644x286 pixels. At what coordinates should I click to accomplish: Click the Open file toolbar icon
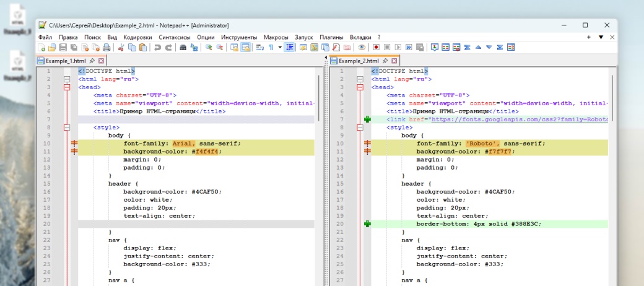[52, 47]
